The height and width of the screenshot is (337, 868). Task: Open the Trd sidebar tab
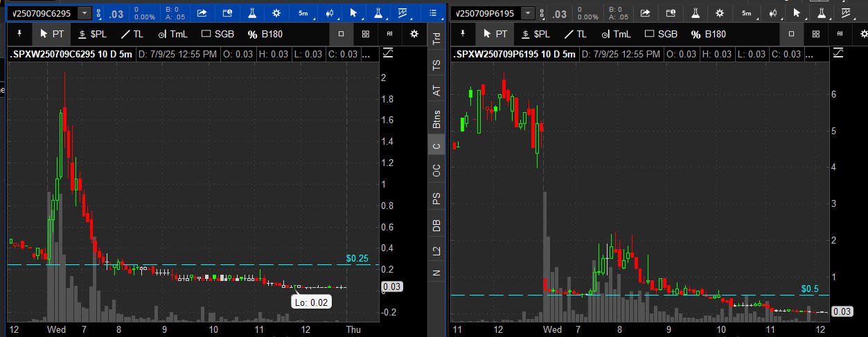436,39
